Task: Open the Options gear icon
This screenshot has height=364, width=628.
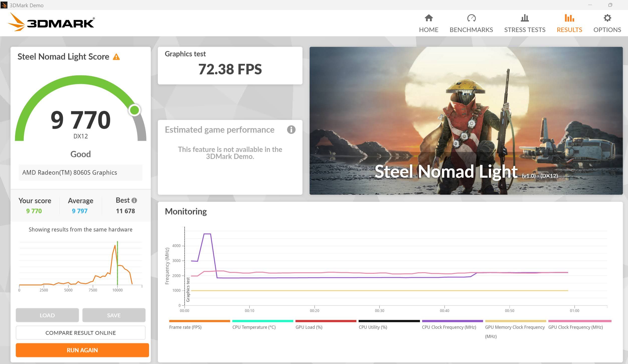Action: coord(607,18)
